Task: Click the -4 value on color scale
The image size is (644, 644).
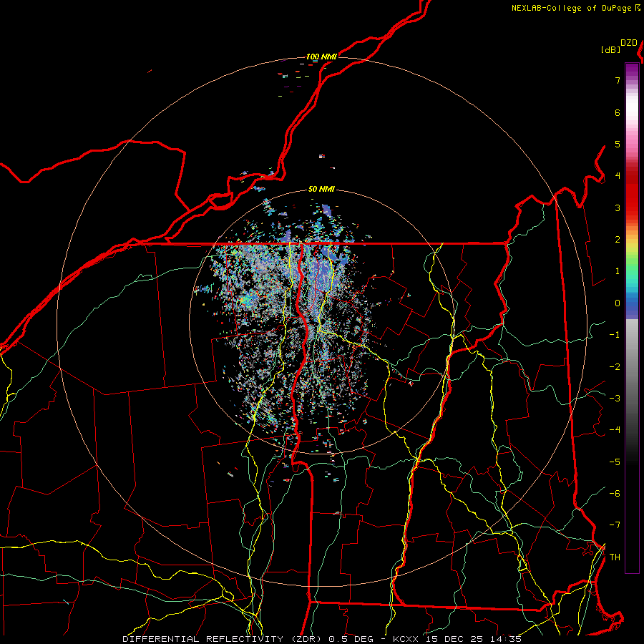Action: point(615,430)
